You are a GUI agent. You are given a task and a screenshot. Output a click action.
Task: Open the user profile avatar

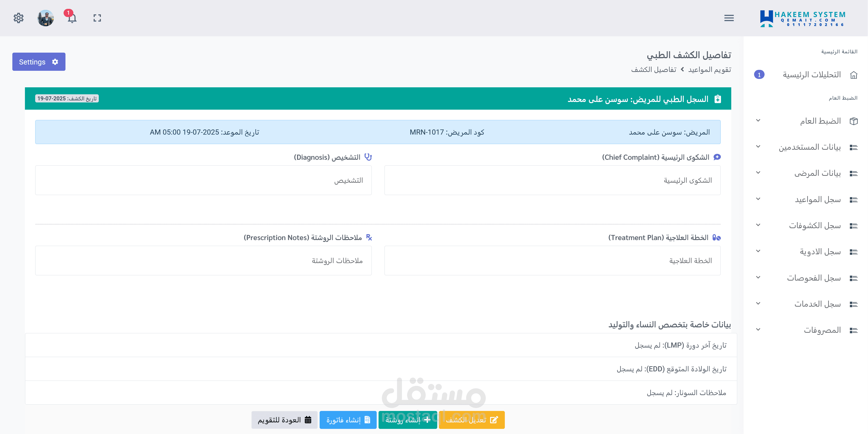pyautogui.click(x=45, y=18)
